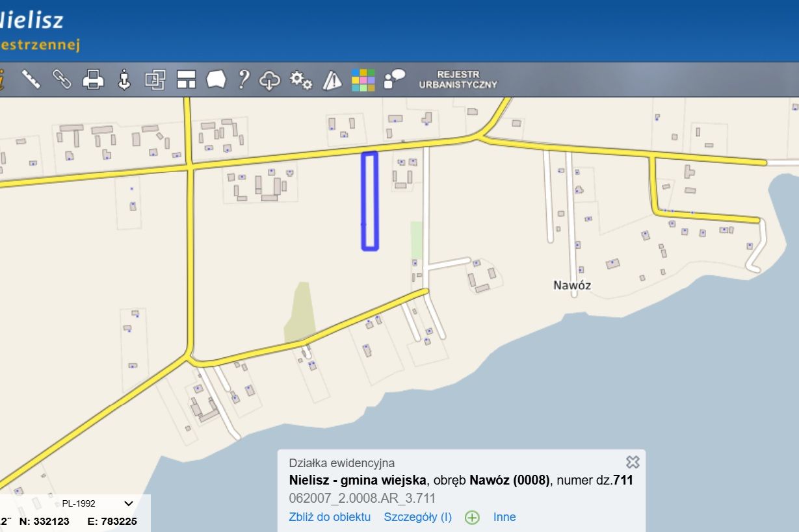Screen dimensions: 799x532
Task: Open the print map tool
Action: pos(93,79)
